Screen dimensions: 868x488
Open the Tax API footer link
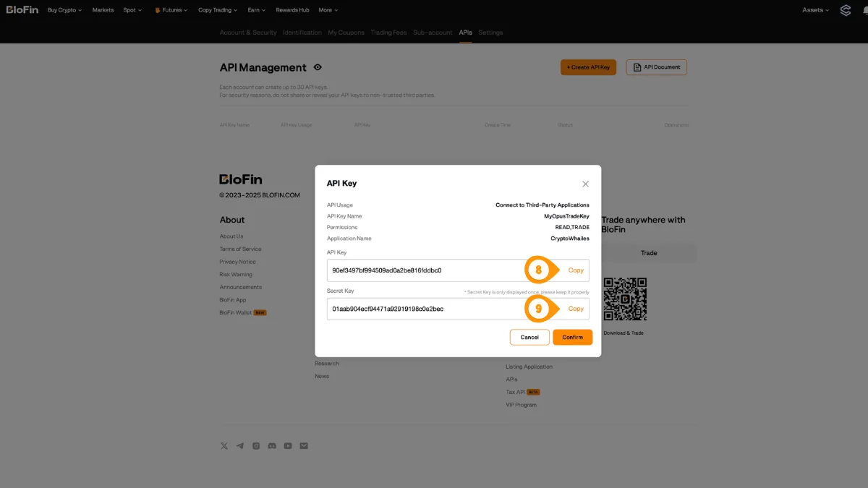[515, 392]
